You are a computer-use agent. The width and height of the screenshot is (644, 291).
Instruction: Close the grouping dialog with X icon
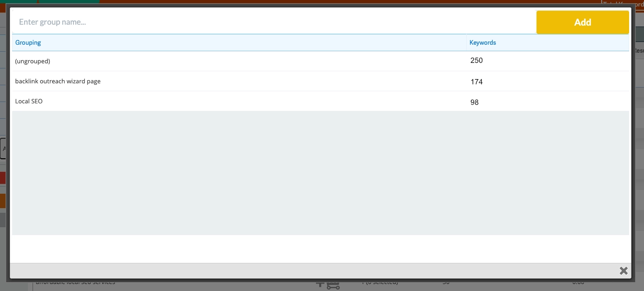[x=624, y=271]
